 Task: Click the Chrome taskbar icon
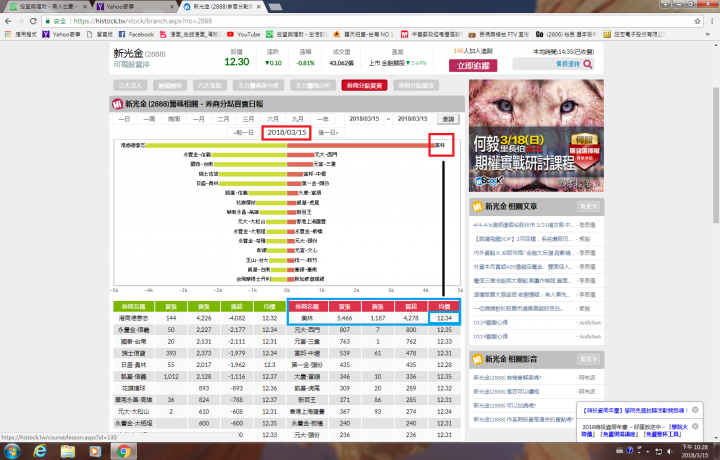click(x=123, y=451)
